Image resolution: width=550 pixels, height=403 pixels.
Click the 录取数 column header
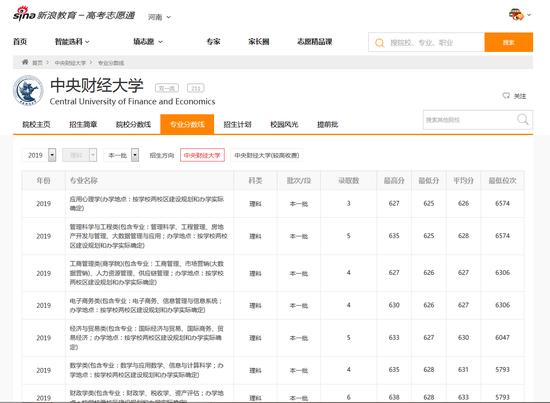(348, 181)
